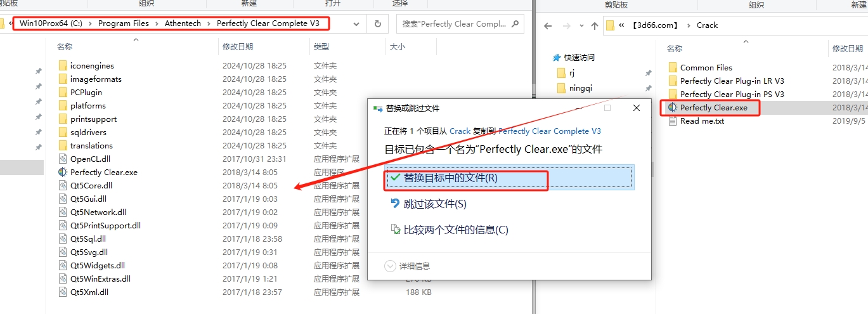The image size is (868, 314).
Task: Click Perfectly Clear Complete V3 link in dialog
Action: [x=550, y=131]
